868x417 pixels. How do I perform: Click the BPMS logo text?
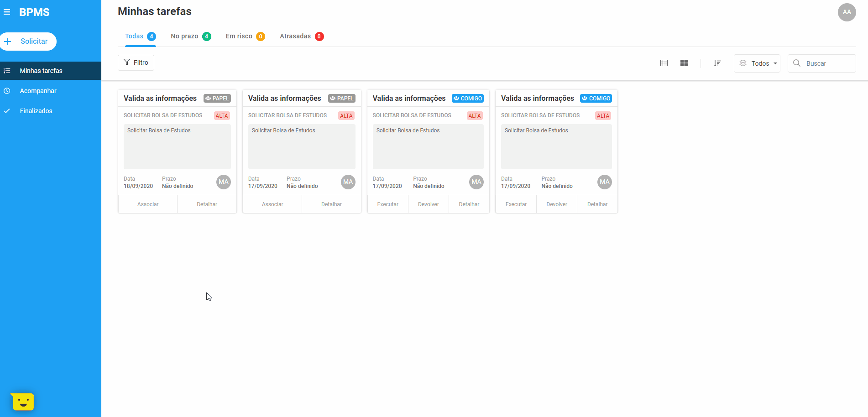(34, 12)
